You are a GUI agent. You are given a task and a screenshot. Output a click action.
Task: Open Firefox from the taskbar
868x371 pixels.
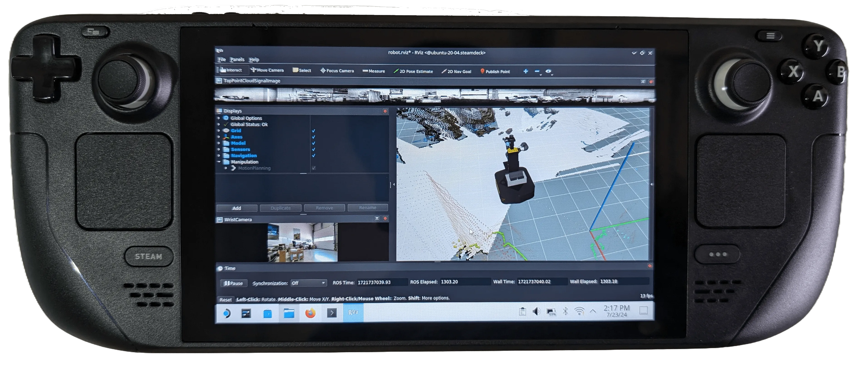point(310,313)
